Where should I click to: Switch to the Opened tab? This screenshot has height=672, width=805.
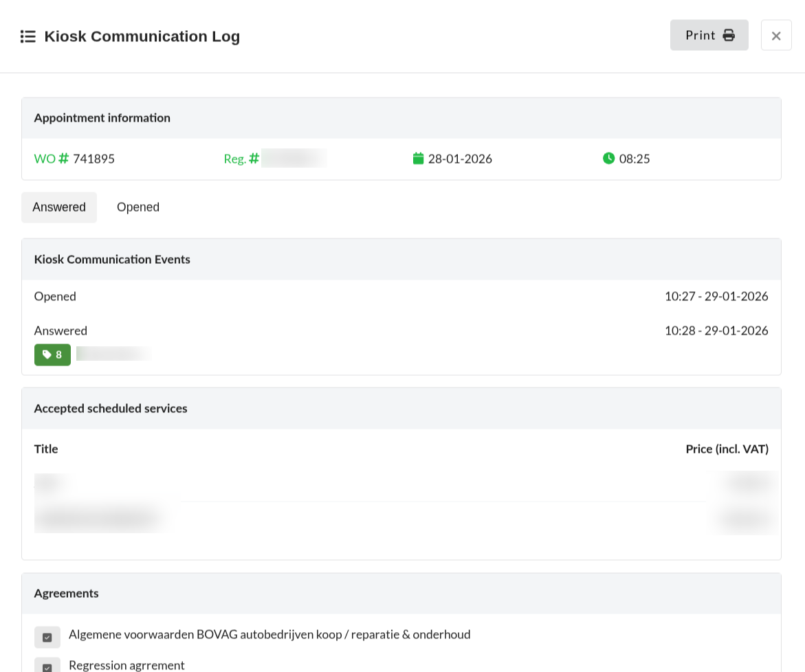tap(138, 208)
